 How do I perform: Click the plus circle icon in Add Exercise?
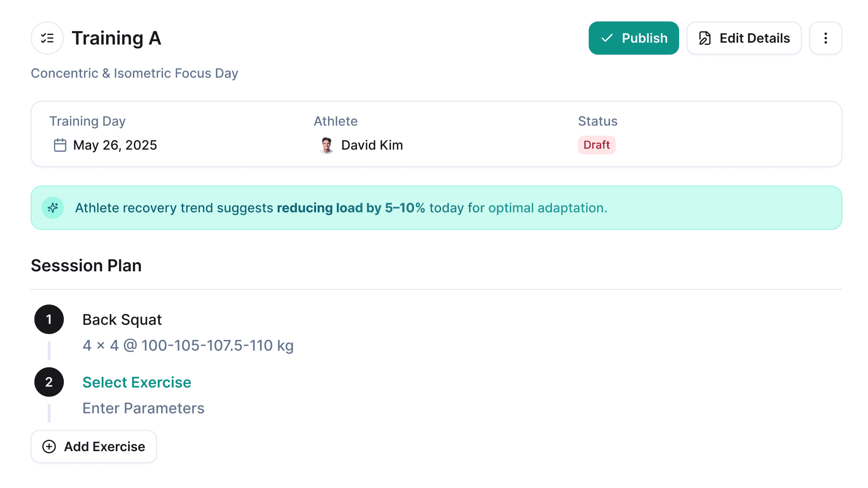click(49, 446)
